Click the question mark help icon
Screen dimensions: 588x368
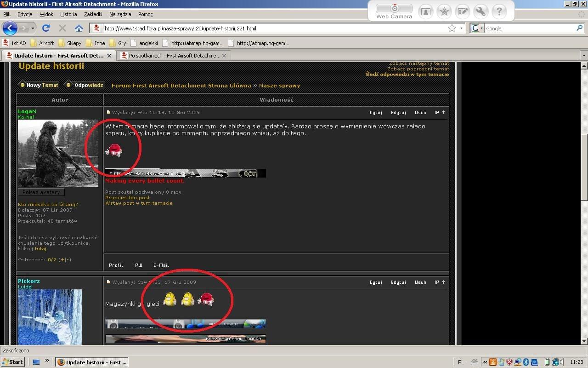coord(499,11)
